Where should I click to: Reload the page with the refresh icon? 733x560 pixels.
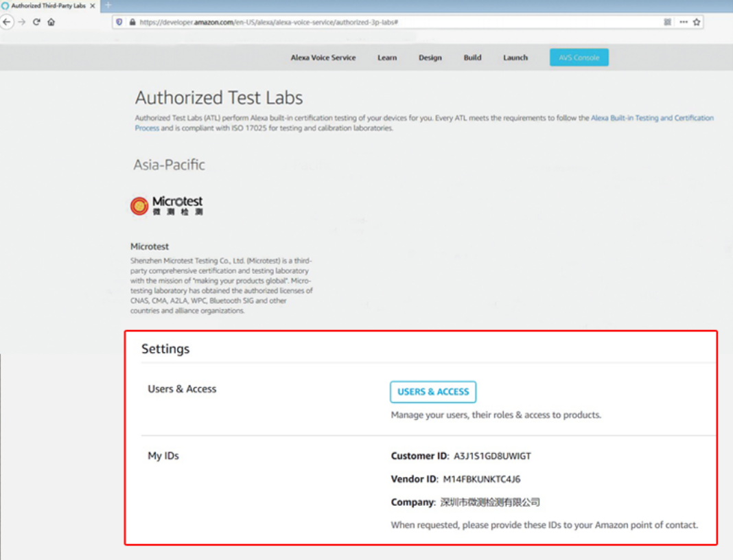pyautogui.click(x=36, y=22)
